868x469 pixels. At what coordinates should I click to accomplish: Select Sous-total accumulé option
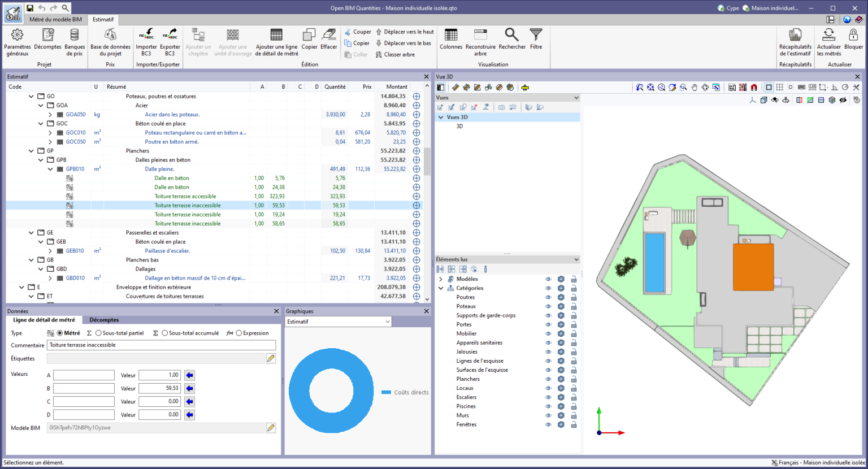pyautogui.click(x=164, y=333)
